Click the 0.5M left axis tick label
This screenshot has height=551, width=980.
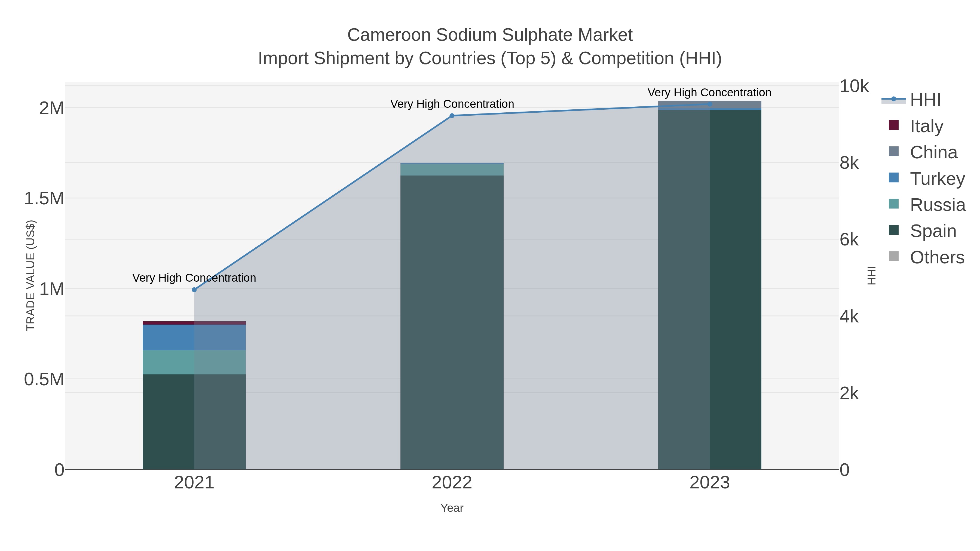pos(44,379)
